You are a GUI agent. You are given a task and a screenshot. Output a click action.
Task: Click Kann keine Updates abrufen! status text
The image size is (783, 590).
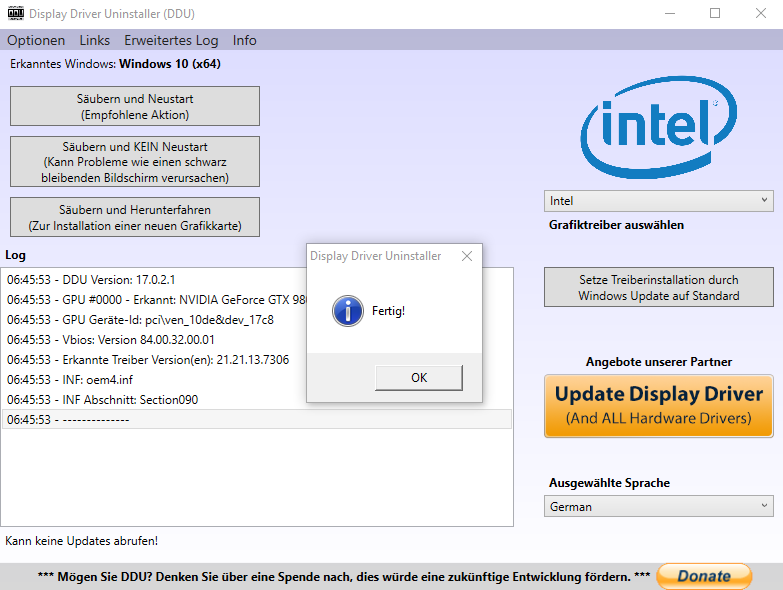coord(81,541)
